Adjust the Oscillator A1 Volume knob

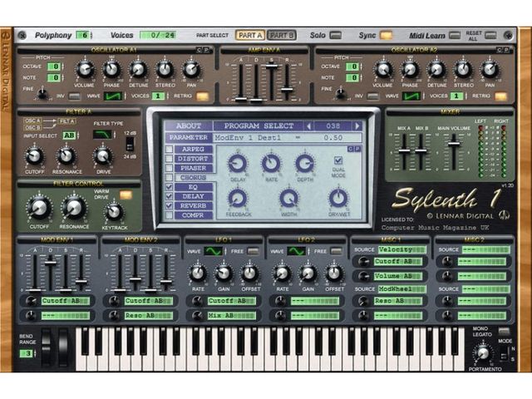coord(85,70)
